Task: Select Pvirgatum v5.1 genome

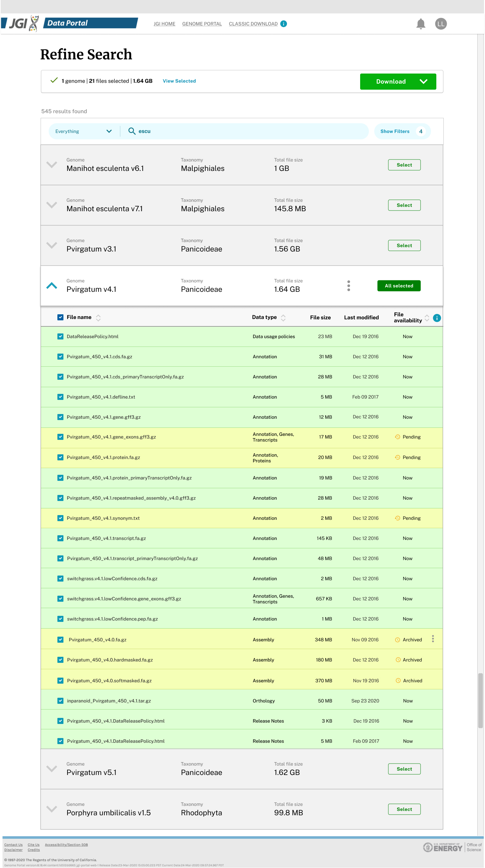Action: (404, 769)
